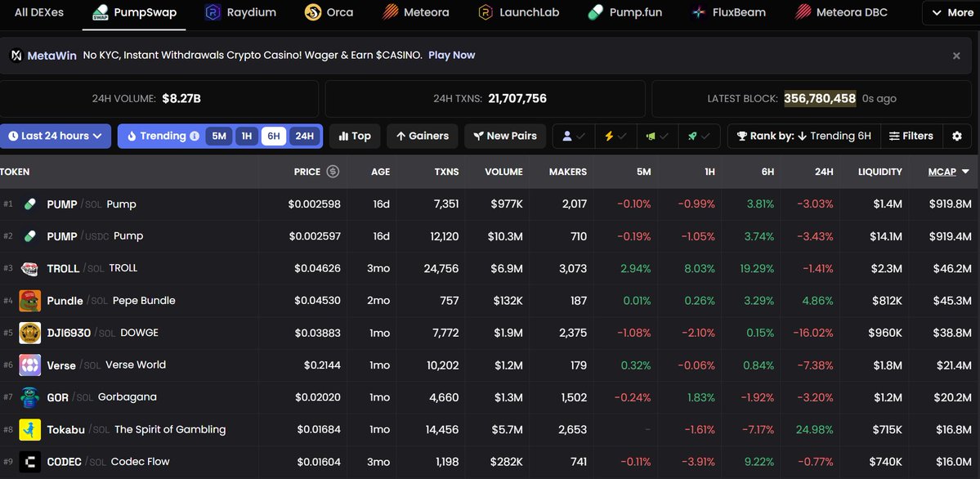Screen dimensions: 980x479
Task: Switch to the Meteora tab
Action: point(416,12)
